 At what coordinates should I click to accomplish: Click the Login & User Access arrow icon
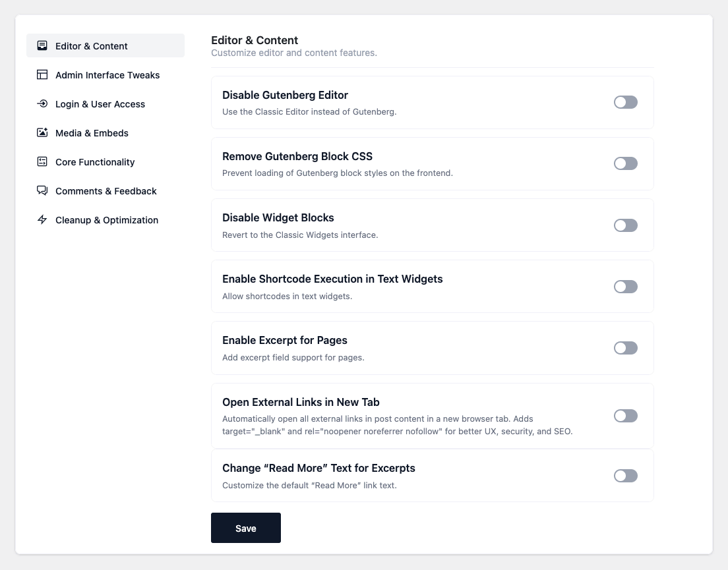click(x=42, y=104)
